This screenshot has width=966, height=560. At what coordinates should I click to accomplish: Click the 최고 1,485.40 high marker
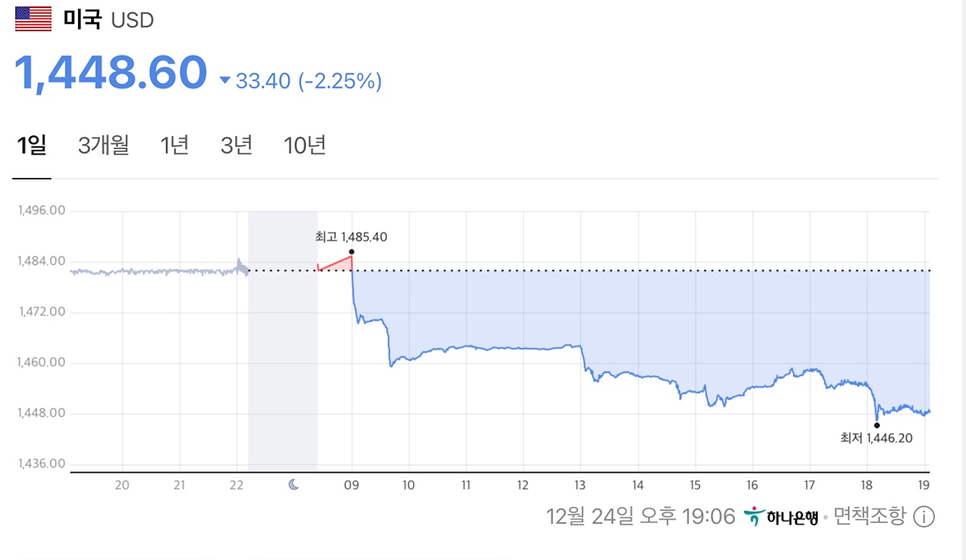[x=352, y=251]
